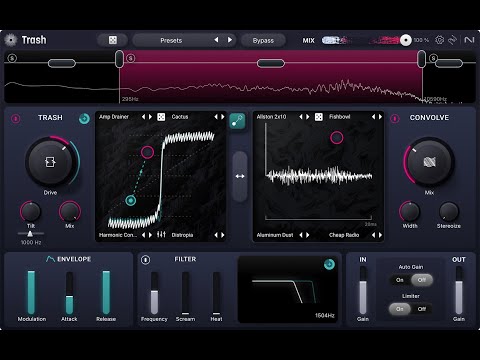Image resolution: width=480 pixels, height=360 pixels.
Task: Select next type for Distropia slot
Action: (x=223, y=235)
